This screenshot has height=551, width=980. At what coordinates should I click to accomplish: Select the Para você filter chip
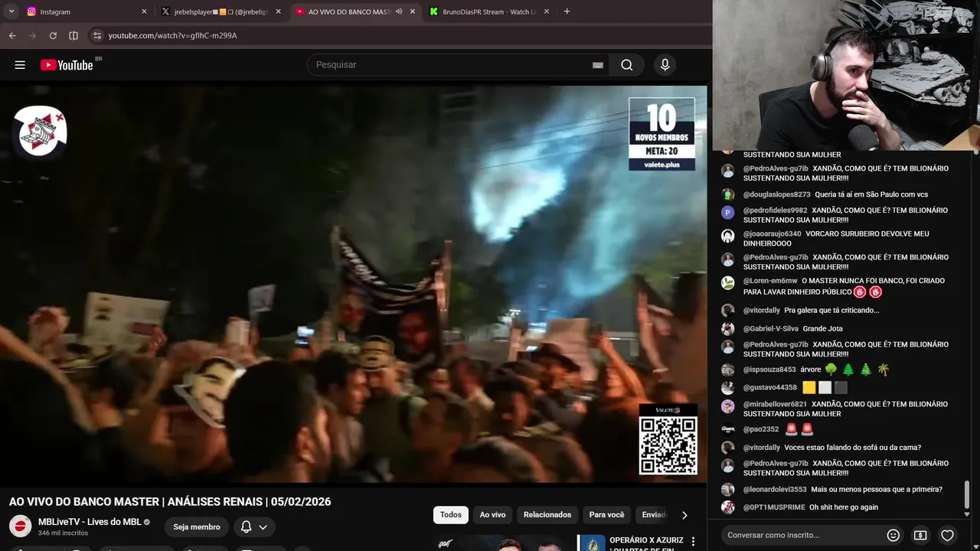coord(606,515)
